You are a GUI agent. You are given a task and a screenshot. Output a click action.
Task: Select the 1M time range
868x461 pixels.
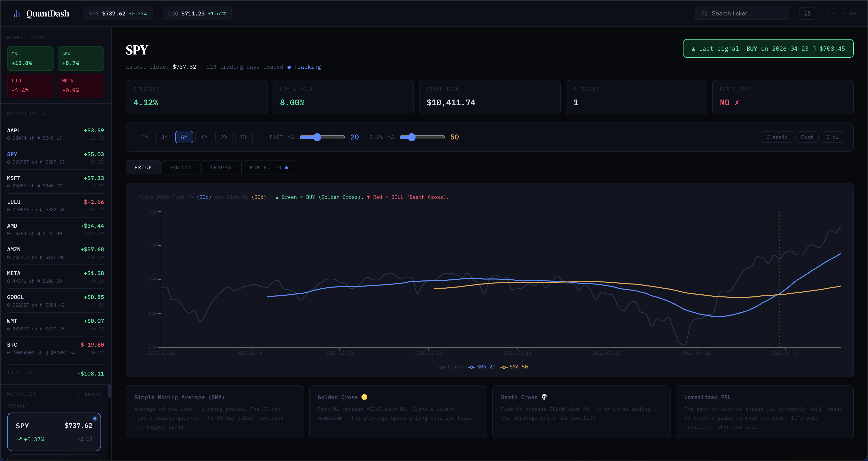point(144,137)
